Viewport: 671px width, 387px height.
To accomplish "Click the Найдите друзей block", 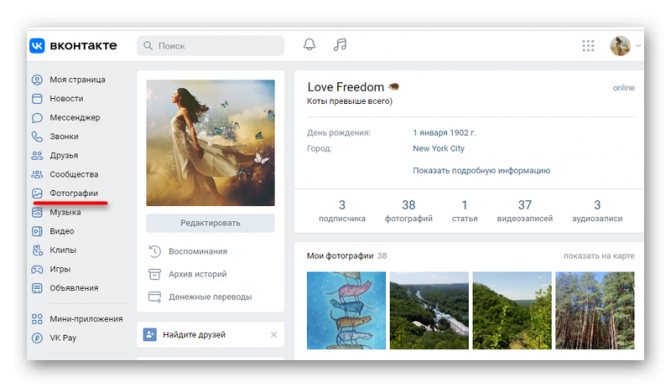I will pos(210,334).
